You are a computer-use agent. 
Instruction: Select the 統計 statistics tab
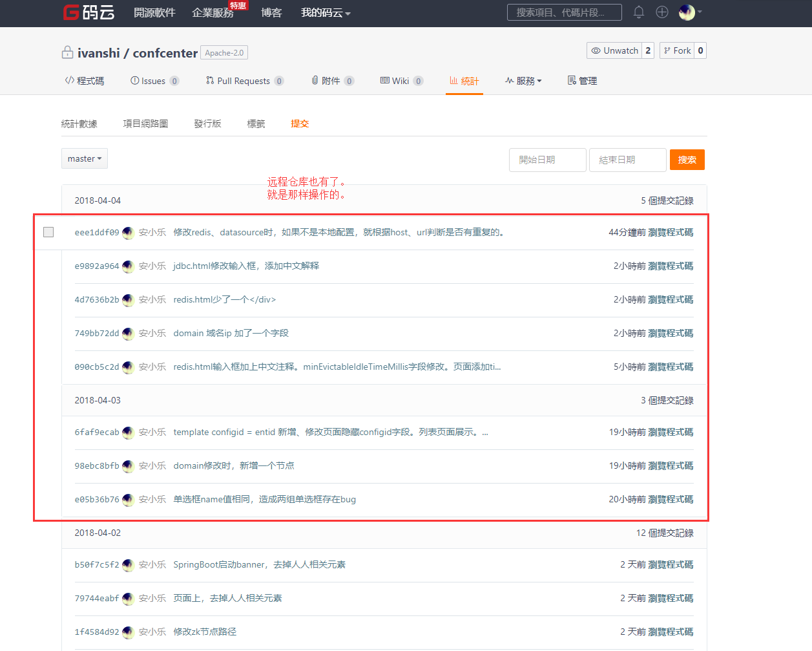(464, 81)
